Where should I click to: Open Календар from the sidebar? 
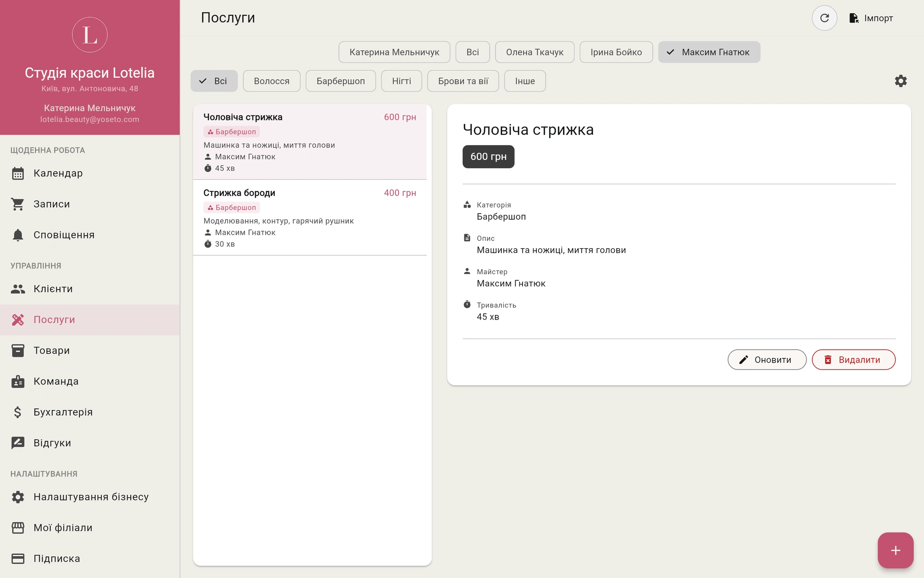coord(90,173)
